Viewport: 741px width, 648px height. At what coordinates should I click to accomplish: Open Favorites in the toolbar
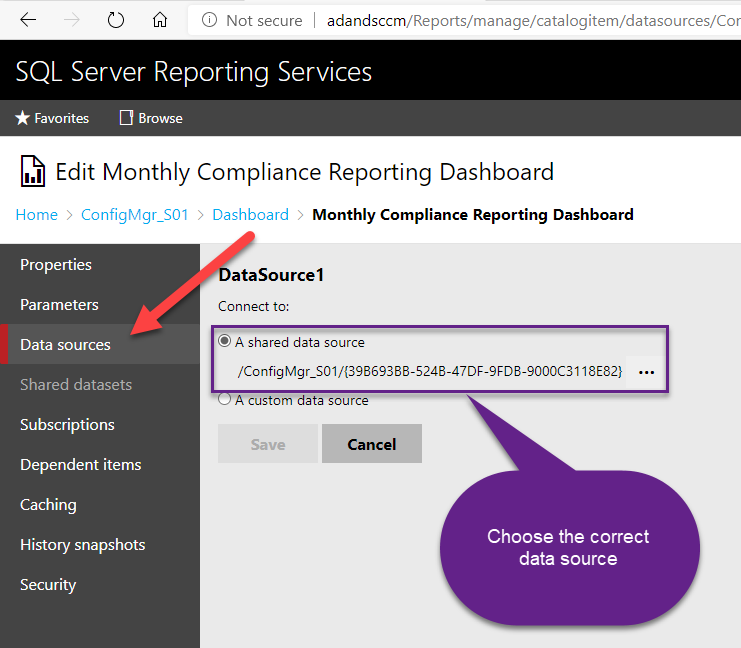pyautogui.click(x=52, y=118)
